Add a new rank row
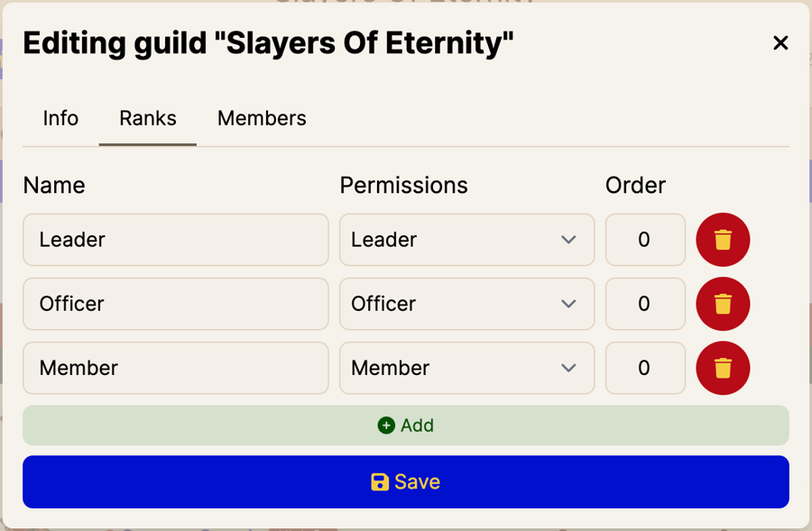812x531 pixels. [x=406, y=426]
